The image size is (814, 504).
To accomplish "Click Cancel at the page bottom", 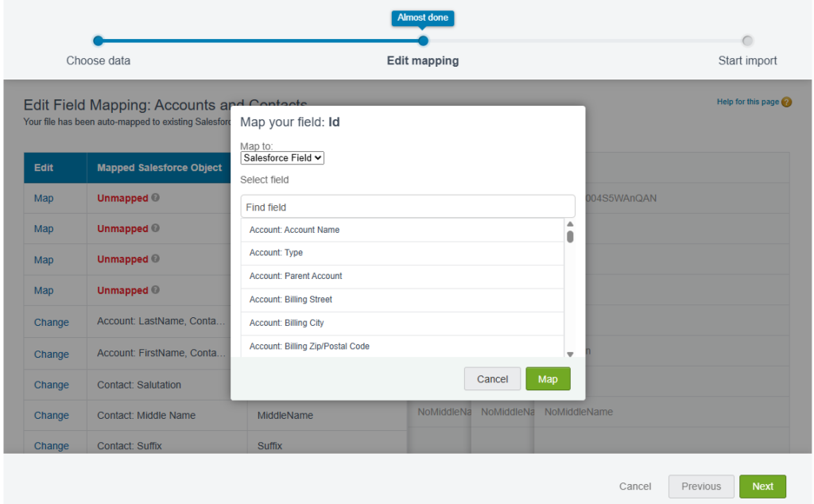I will click(x=635, y=487).
